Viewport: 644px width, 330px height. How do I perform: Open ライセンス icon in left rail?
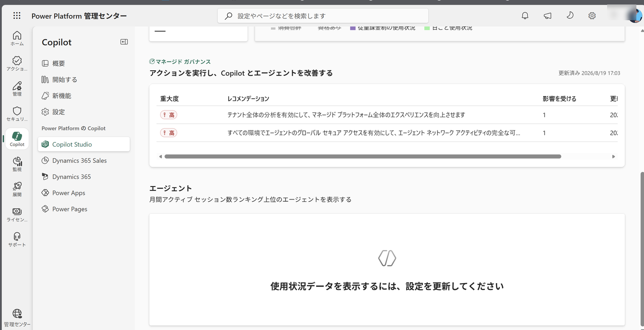[x=17, y=215]
